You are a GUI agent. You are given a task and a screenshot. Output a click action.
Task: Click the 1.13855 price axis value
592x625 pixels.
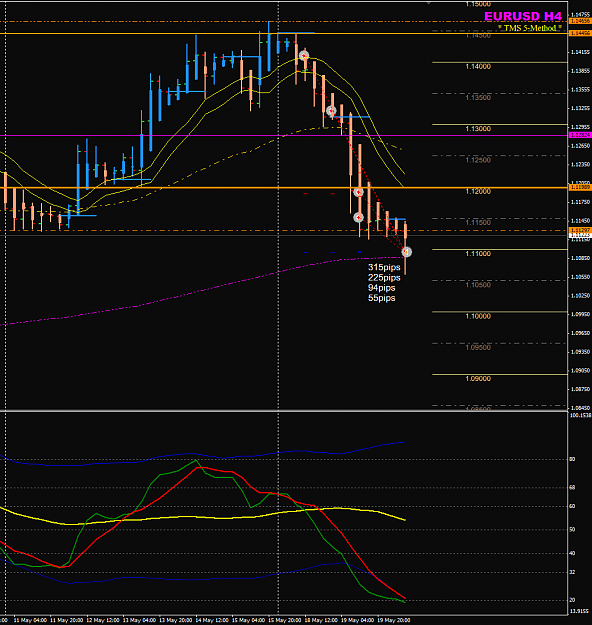(580, 71)
